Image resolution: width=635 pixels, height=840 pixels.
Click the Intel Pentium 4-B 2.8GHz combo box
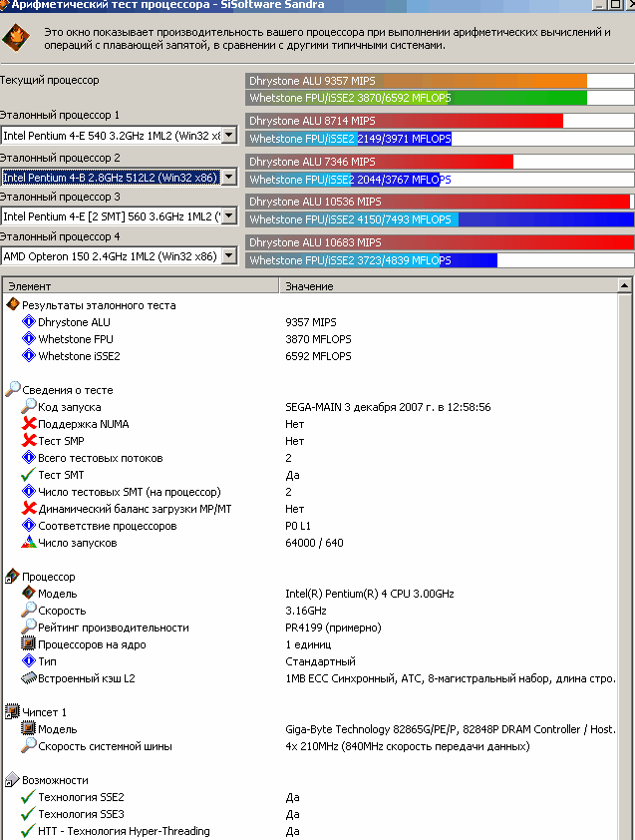pyautogui.click(x=119, y=177)
